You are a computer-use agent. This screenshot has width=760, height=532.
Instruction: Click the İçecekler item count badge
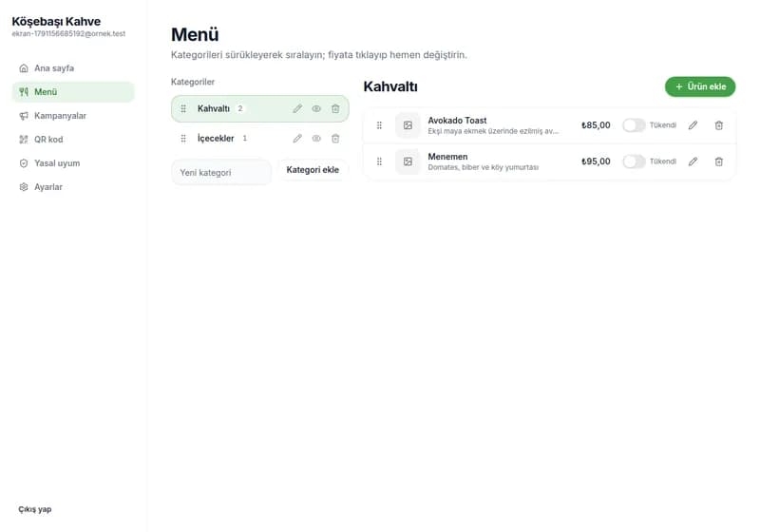point(245,139)
